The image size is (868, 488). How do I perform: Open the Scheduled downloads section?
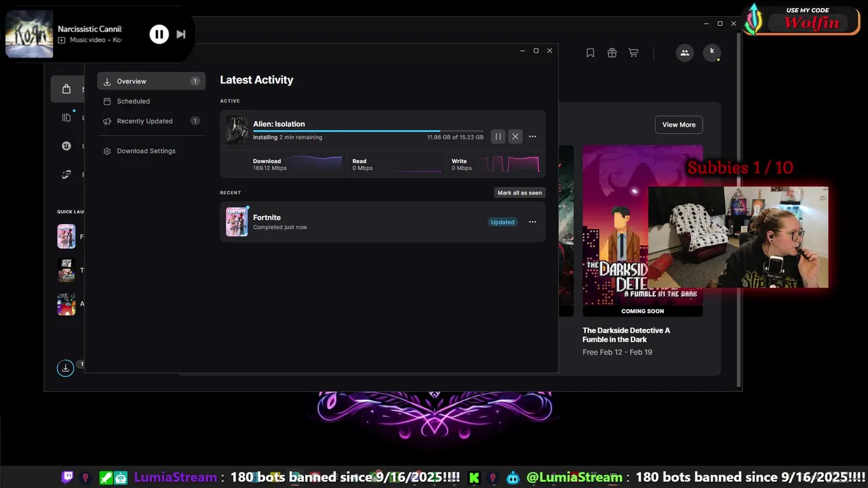(x=151, y=101)
